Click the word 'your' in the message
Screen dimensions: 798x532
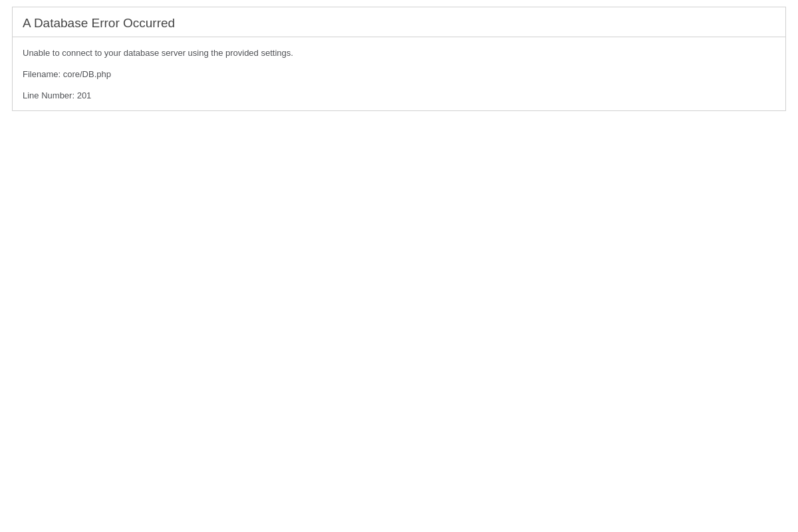(112, 53)
